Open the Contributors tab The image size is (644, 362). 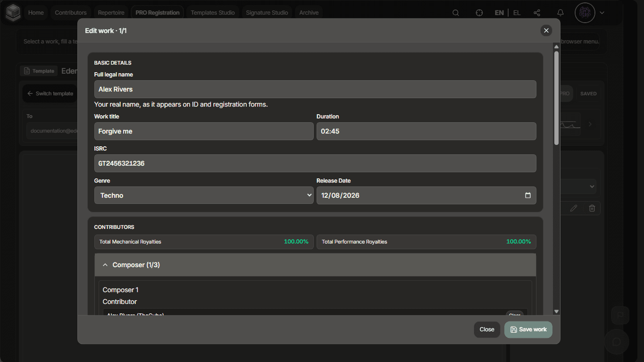click(x=71, y=13)
